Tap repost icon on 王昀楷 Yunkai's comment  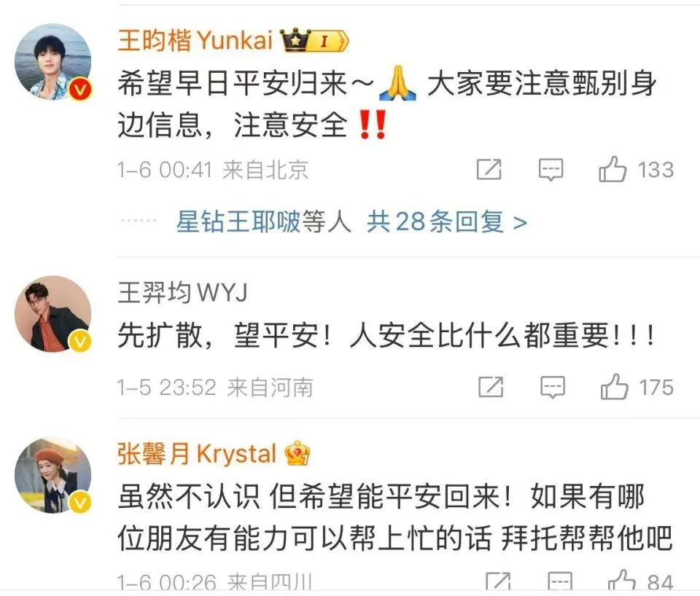click(489, 169)
